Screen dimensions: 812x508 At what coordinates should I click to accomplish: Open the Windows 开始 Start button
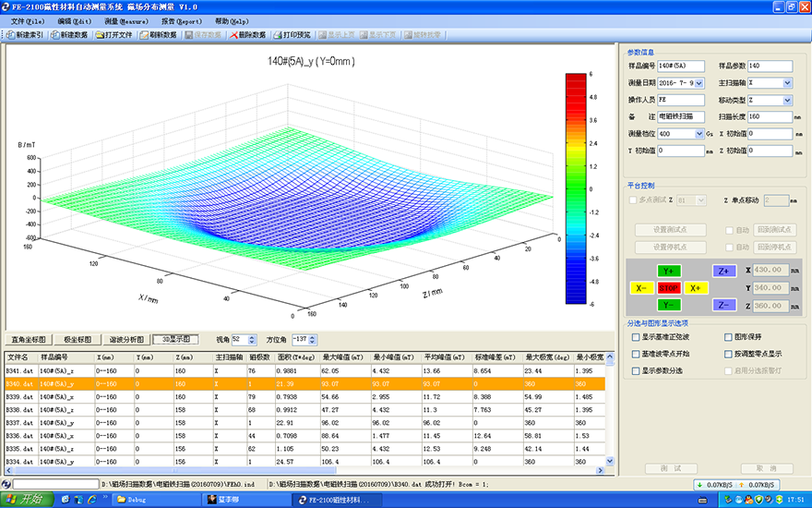pyautogui.click(x=27, y=499)
